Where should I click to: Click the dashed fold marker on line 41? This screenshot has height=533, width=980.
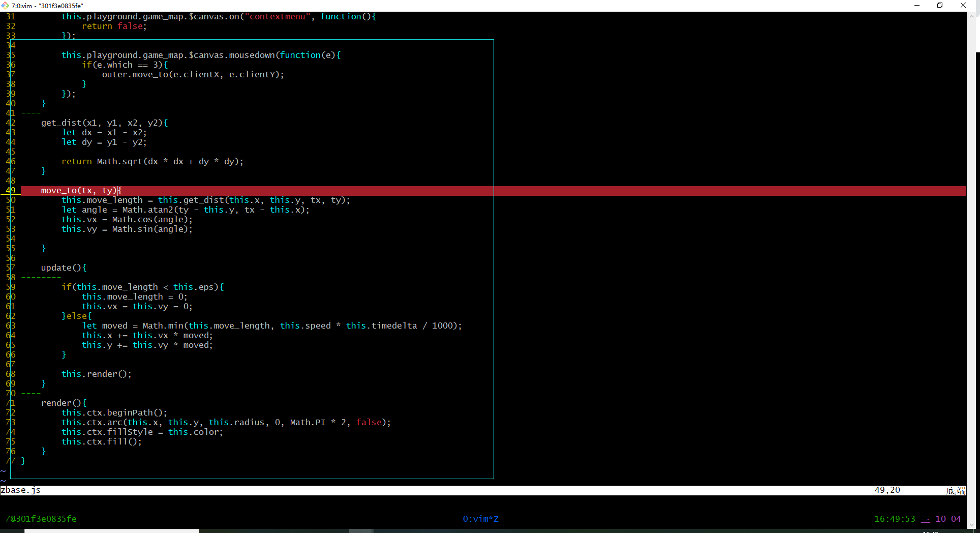pos(31,113)
